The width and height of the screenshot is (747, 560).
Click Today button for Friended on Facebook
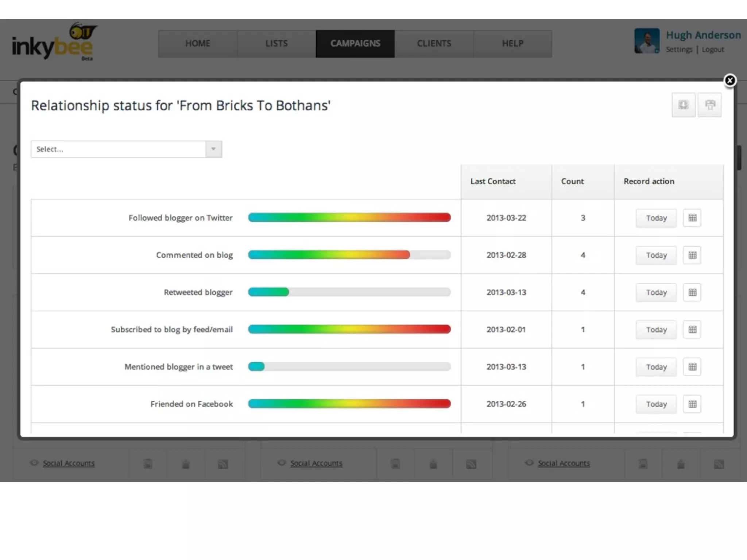(656, 404)
